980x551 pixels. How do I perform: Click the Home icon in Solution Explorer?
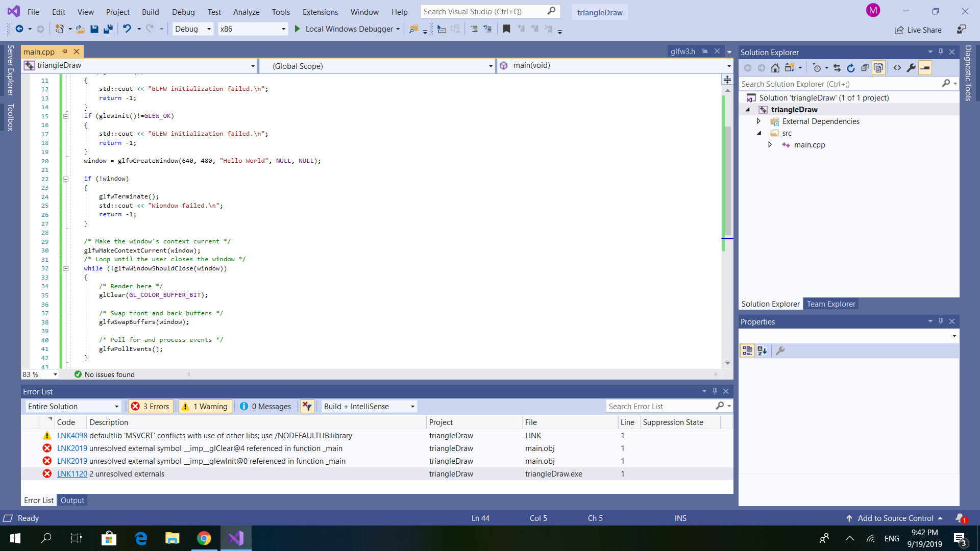point(775,68)
